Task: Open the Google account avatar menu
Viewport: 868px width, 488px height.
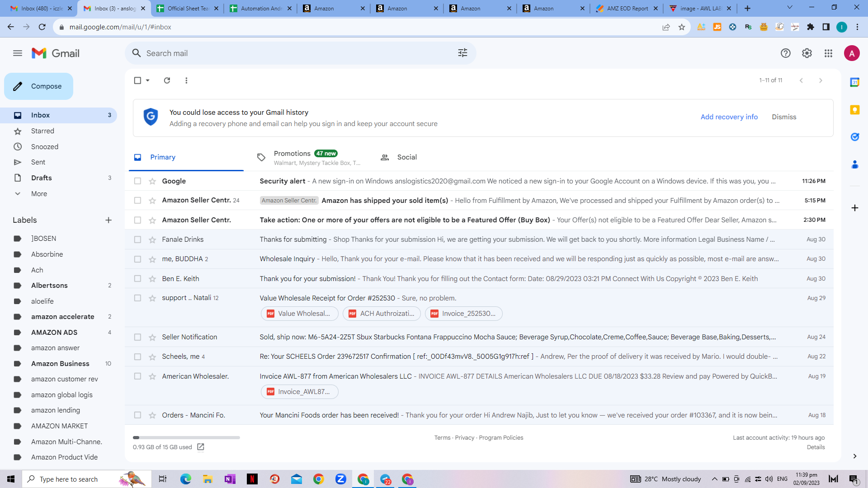Action: tap(852, 53)
